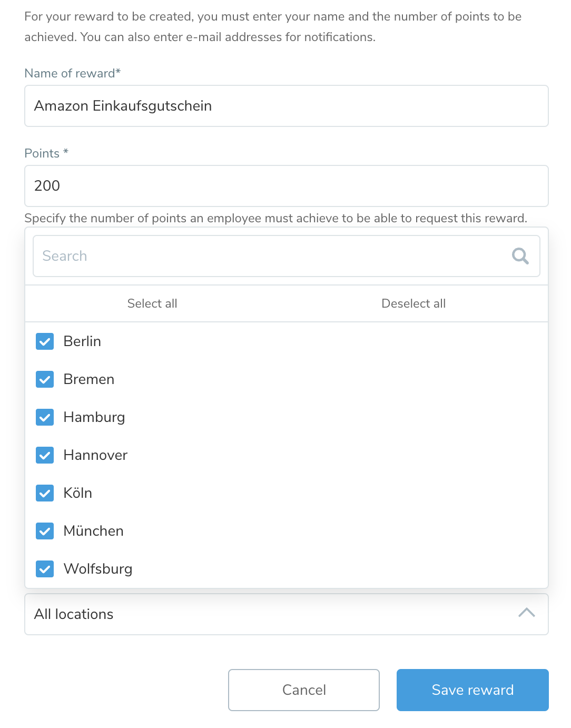Viewport: 571px width, 728px height.
Task: Click the search magnifier icon
Action: (520, 256)
